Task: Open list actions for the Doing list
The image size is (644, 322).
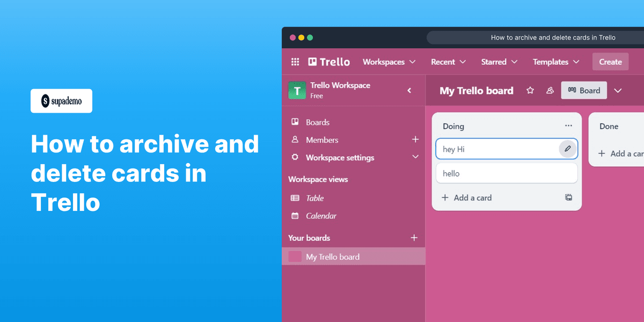Action: [x=568, y=126]
